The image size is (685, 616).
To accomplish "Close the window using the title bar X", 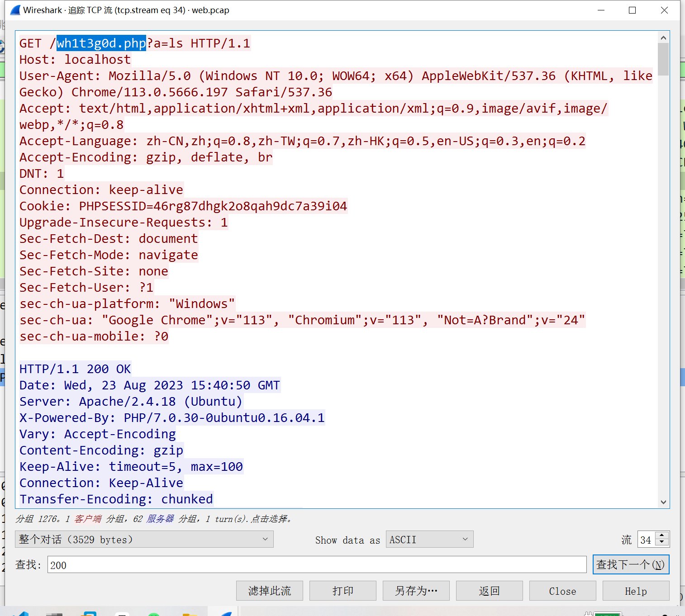I will tap(664, 10).
